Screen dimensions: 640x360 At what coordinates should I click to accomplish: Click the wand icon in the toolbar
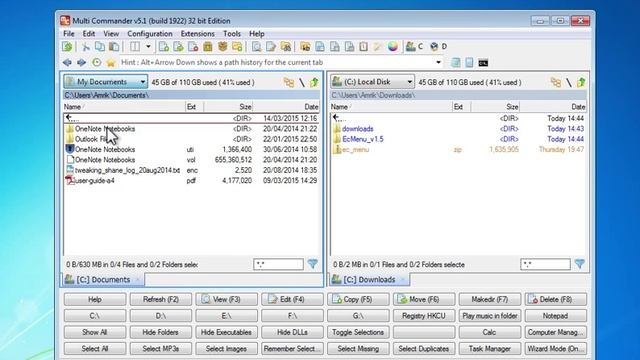(378, 47)
